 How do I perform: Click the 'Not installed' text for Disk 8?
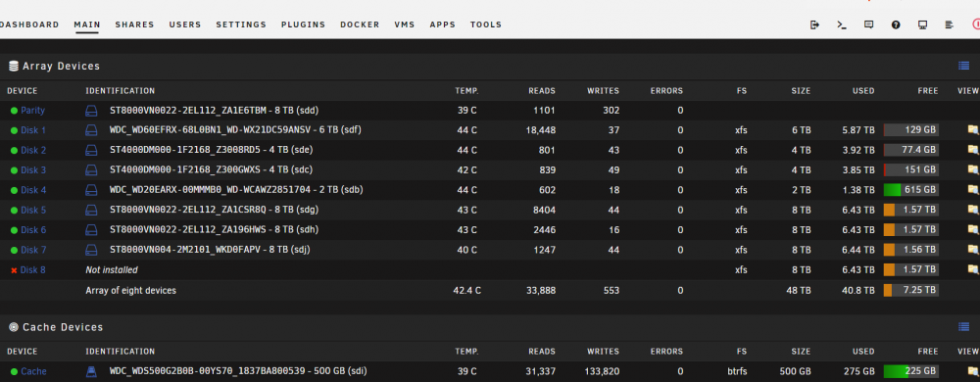coord(112,270)
